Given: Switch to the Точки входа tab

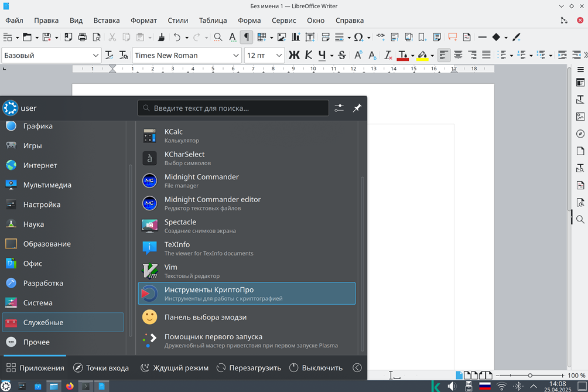Looking at the screenshot, I should click(x=101, y=368).
